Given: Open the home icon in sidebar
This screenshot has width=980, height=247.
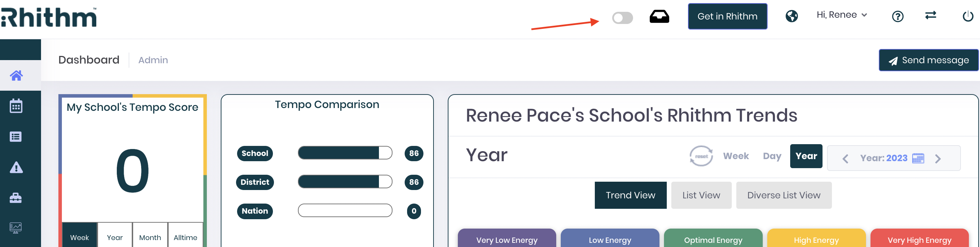Looking at the screenshot, I should pyautogui.click(x=16, y=76).
